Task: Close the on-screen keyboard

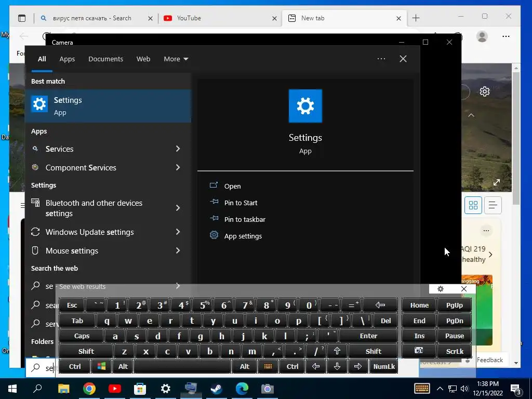Action: click(464, 289)
